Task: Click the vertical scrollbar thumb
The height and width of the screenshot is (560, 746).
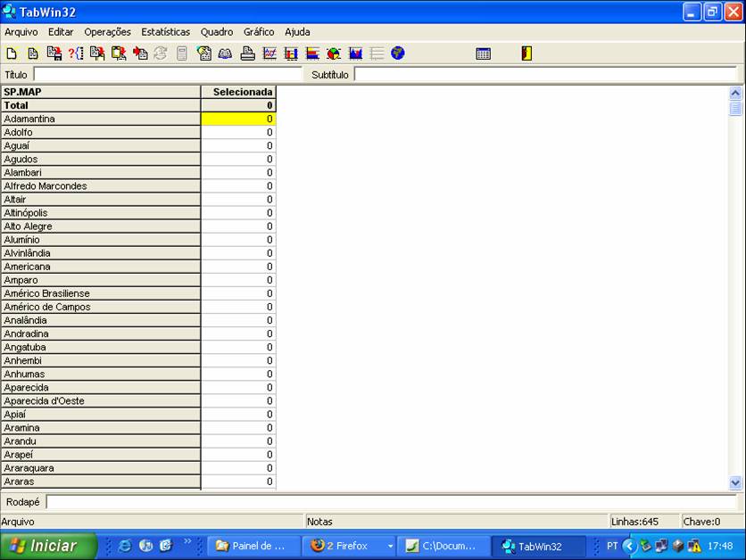Action: pyautogui.click(x=735, y=108)
